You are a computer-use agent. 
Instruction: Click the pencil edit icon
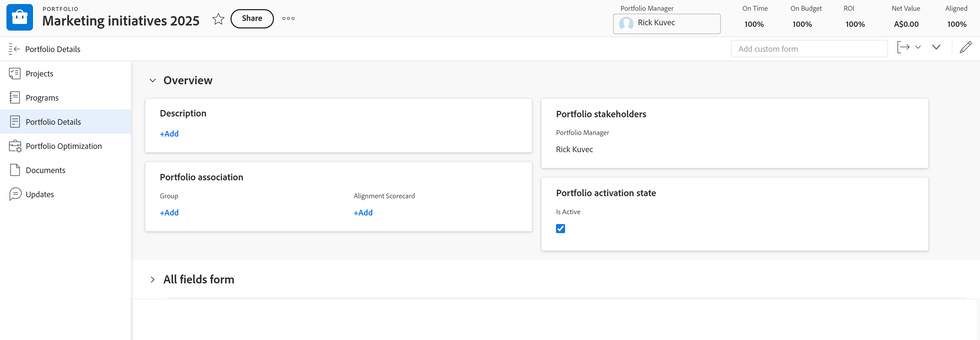click(x=966, y=47)
